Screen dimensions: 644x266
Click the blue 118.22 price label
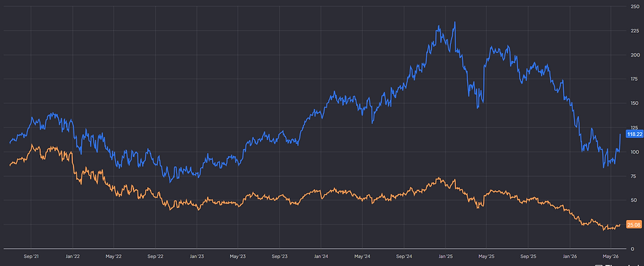pyautogui.click(x=634, y=134)
